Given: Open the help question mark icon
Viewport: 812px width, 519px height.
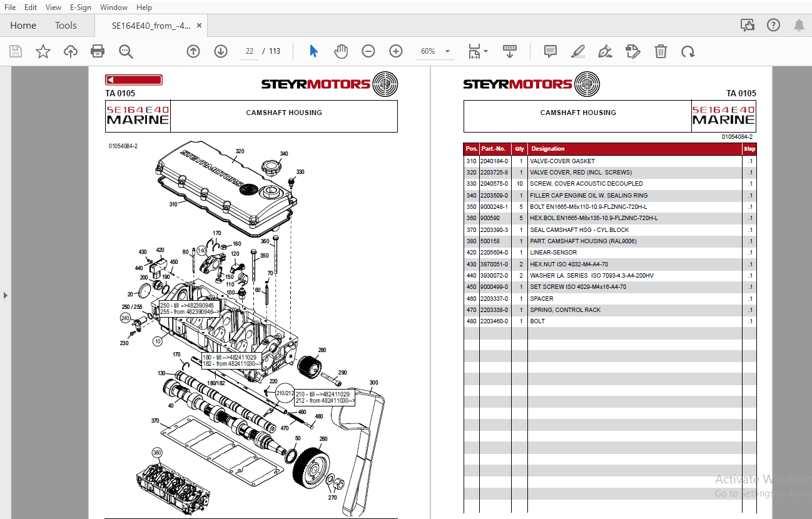Looking at the screenshot, I should [773, 25].
